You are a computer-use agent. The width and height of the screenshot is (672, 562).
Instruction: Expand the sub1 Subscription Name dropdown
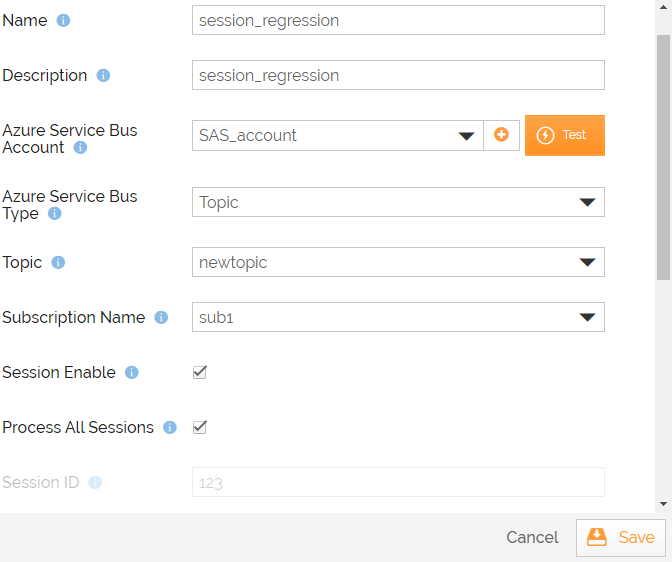click(x=397, y=317)
